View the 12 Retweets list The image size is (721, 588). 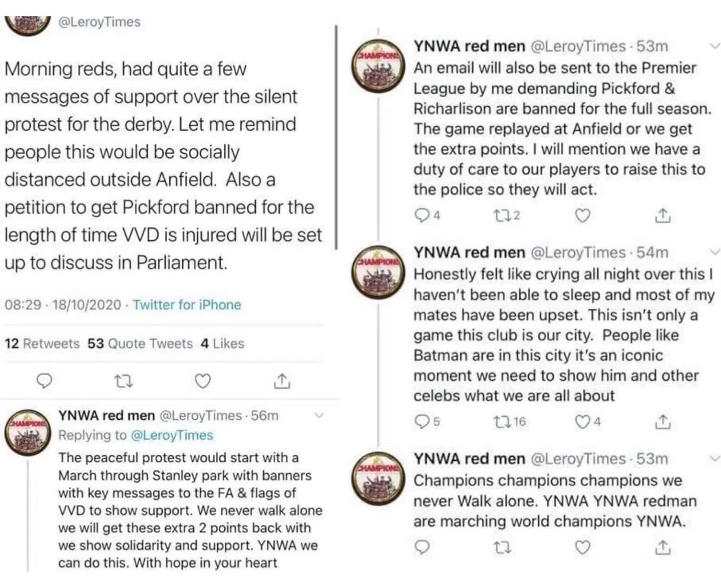pyautogui.click(x=42, y=344)
